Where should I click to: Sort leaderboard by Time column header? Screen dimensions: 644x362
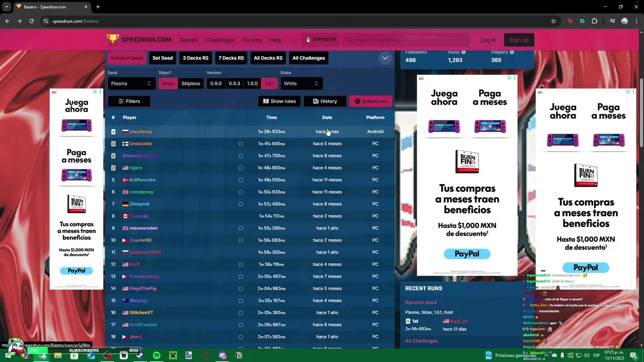pos(272,118)
